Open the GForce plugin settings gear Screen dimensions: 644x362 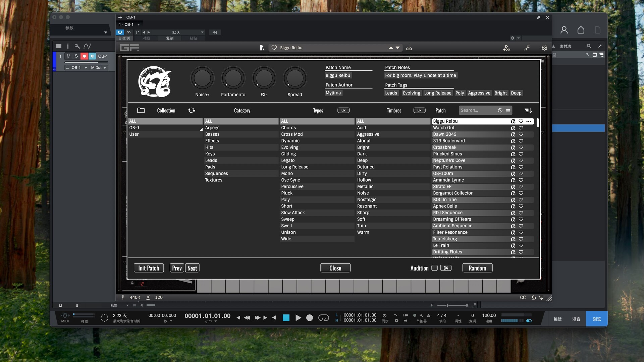tap(544, 48)
